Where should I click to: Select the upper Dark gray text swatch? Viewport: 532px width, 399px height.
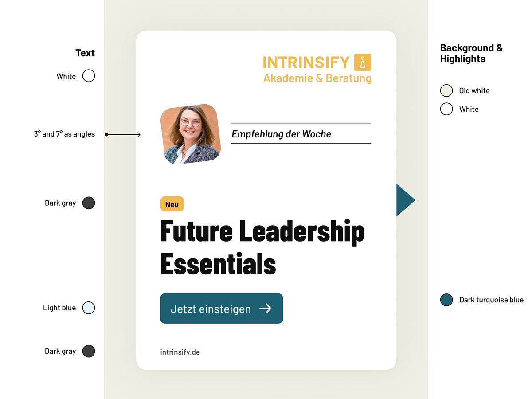click(x=89, y=203)
